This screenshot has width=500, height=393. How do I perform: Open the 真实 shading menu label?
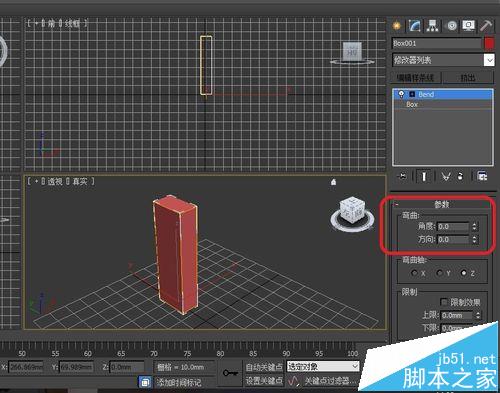80,181
